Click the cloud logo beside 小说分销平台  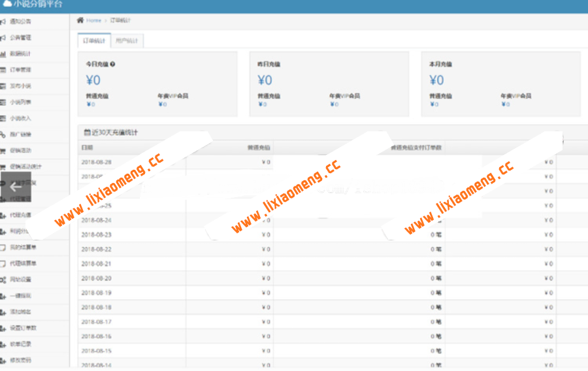click(7, 3)
